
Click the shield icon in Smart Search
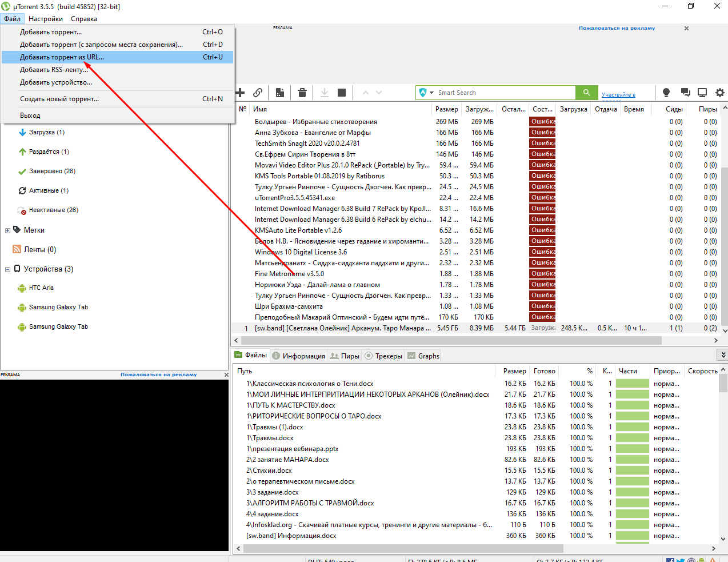pyautogui.click(x=423, y=93)
